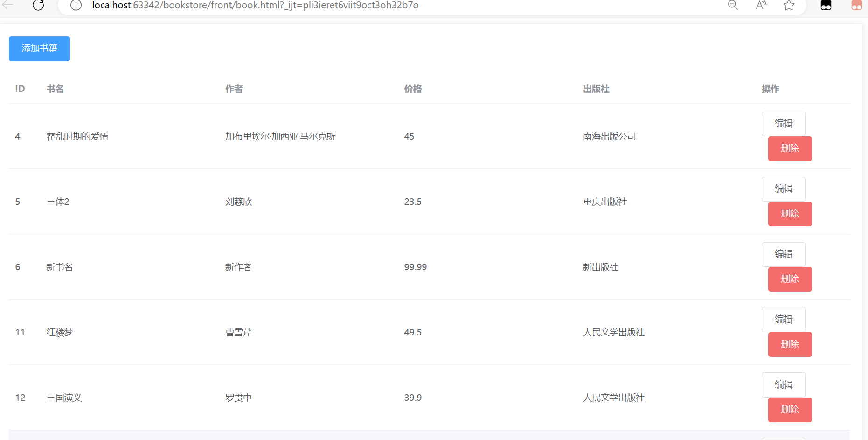Edit the book 三体2
Viewport: 868px width, 440px height.
pyautogui.click(x=783, y=189)
